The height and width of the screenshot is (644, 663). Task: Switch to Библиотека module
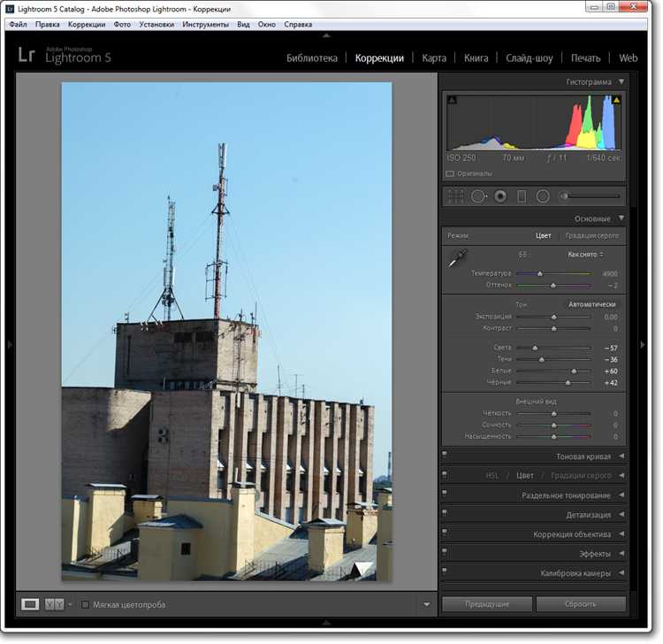tap(312, 58)
